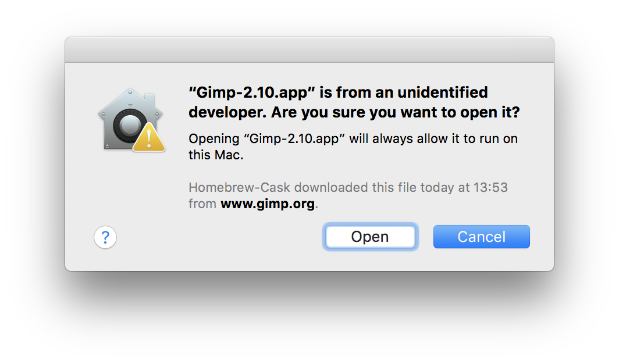Image resolution: width=619 pixels, height=364 pixels.
Task: Click the unidentified developer warning heading
Action: click(349, 102)
